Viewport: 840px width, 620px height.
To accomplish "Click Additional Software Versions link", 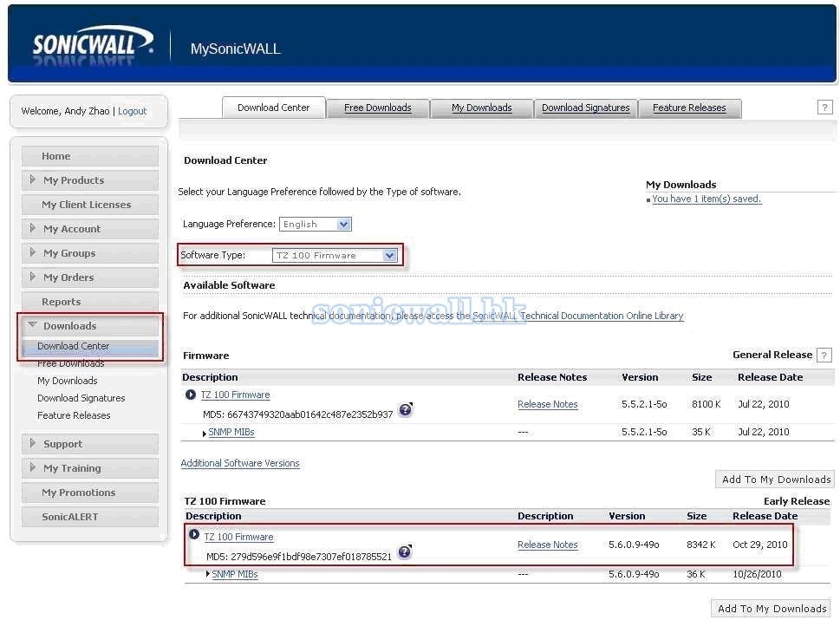I will 240,463.
